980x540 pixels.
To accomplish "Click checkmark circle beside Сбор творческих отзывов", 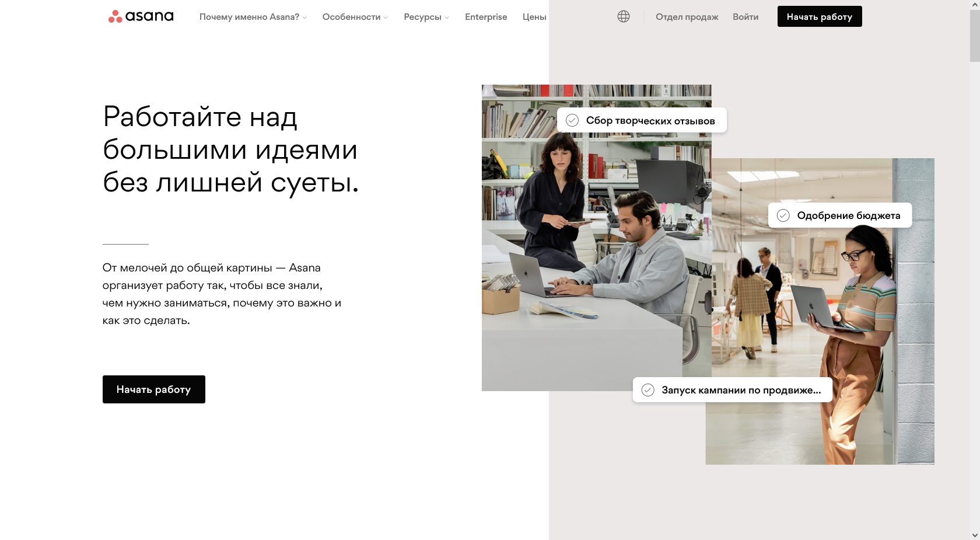I will pos(572,120).
